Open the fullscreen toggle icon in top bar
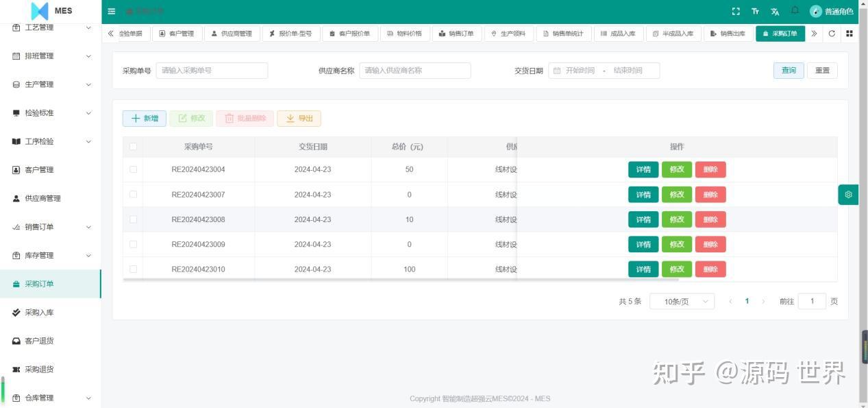This screenshot has width=868, height=408. coord(736,11)
